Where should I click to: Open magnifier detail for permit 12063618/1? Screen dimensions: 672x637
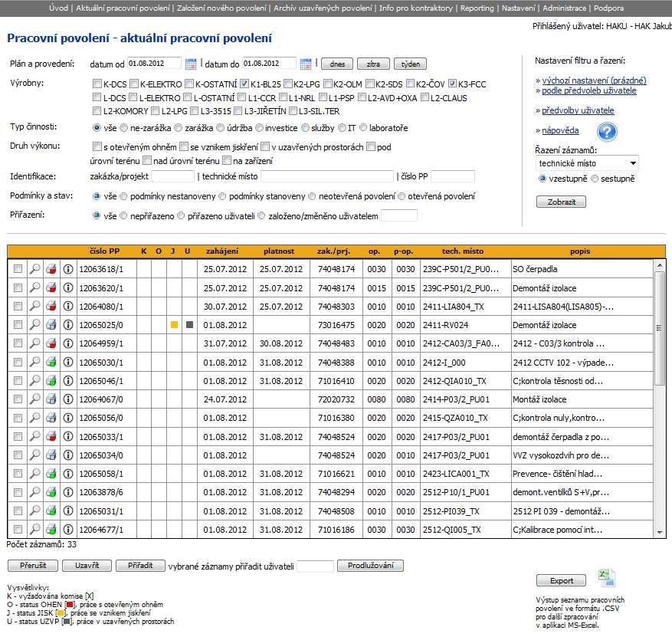pyautogui.click(x=34, y=269)
